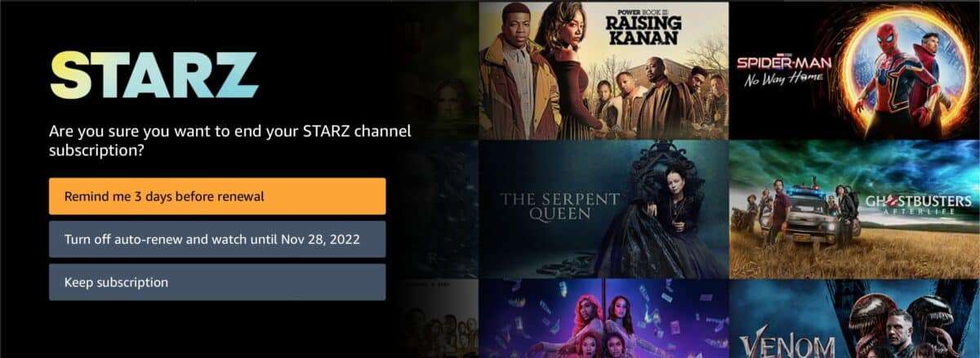Turn off auto-renew and watch until Nov 28
The width and height of the screenshot is (980, 358).
click(217, 239)
